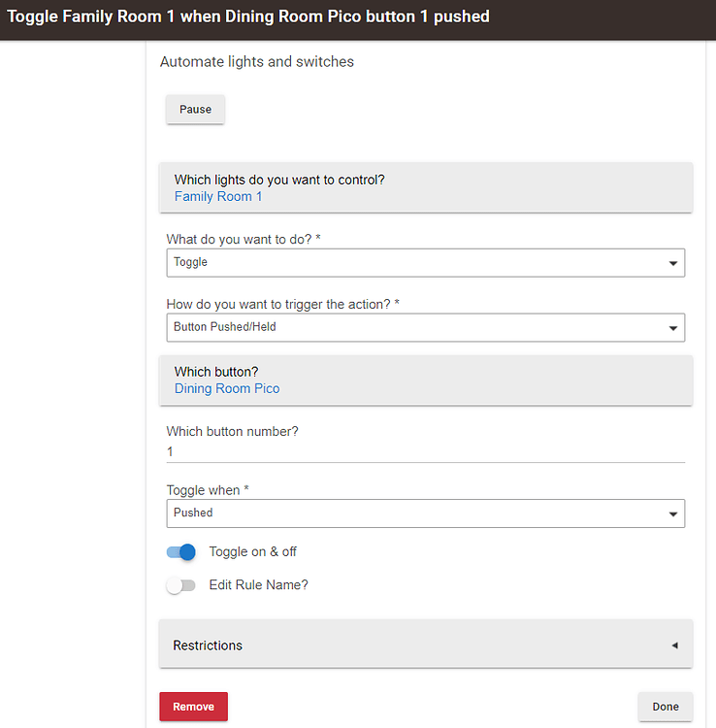Click the Dining Room Pico device link
716x728 pixels.
(x=227, y=388)
